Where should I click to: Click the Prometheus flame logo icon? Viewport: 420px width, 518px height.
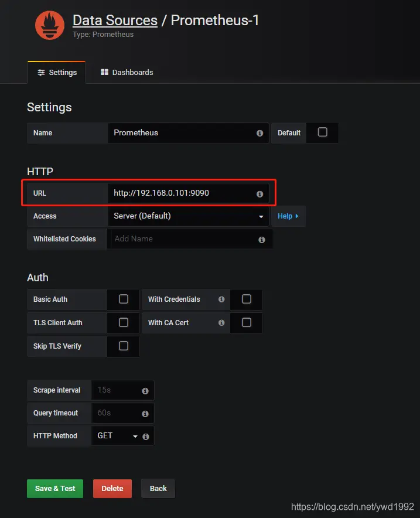50,25
